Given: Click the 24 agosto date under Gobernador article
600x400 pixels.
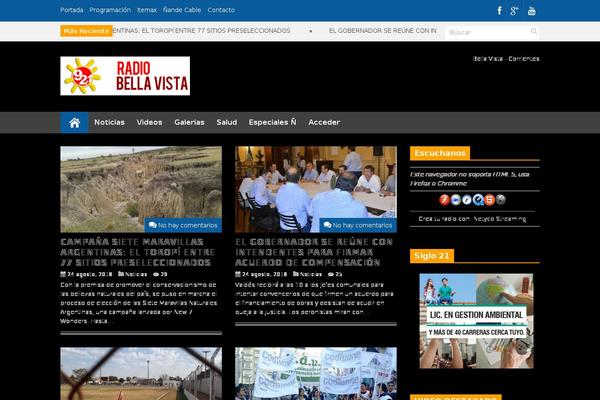Looking at the screenshot, I should click(x=264, y=274).
